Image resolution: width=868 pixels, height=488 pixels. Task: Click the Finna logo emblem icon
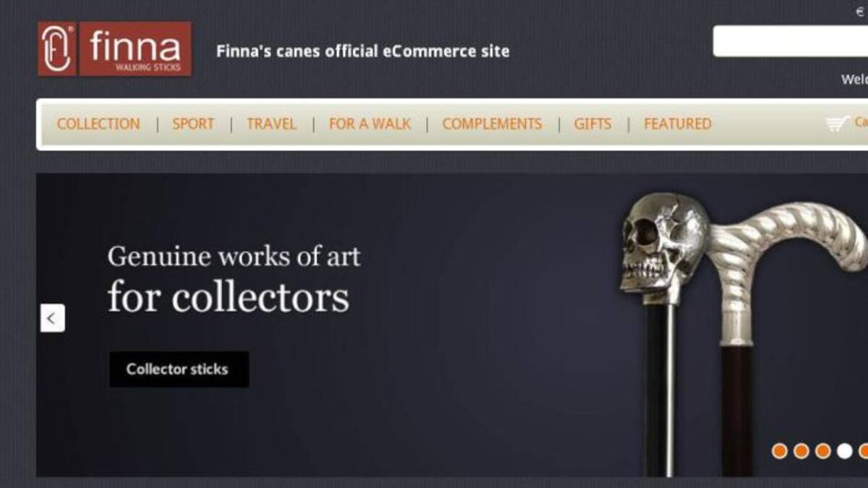[56, 48]
